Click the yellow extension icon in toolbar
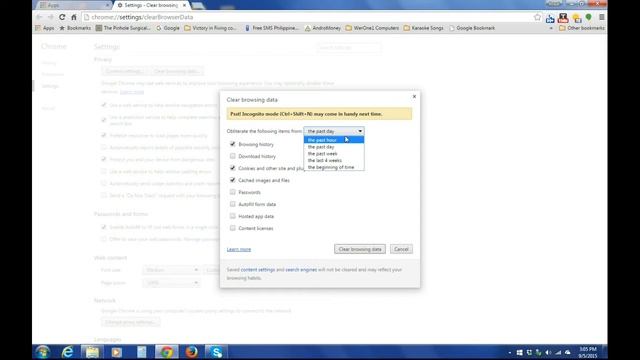The height and width of the screenshot is (360, 640). pos(577,18)
